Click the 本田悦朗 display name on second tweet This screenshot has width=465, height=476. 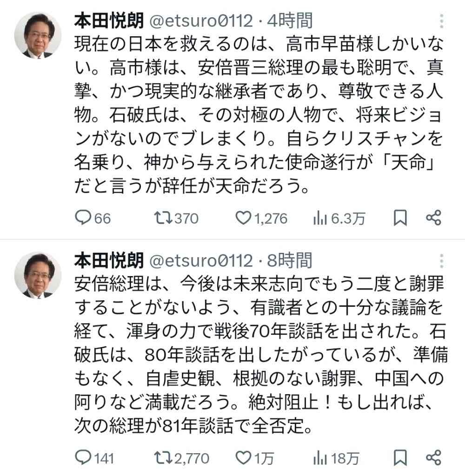[108, 261]
